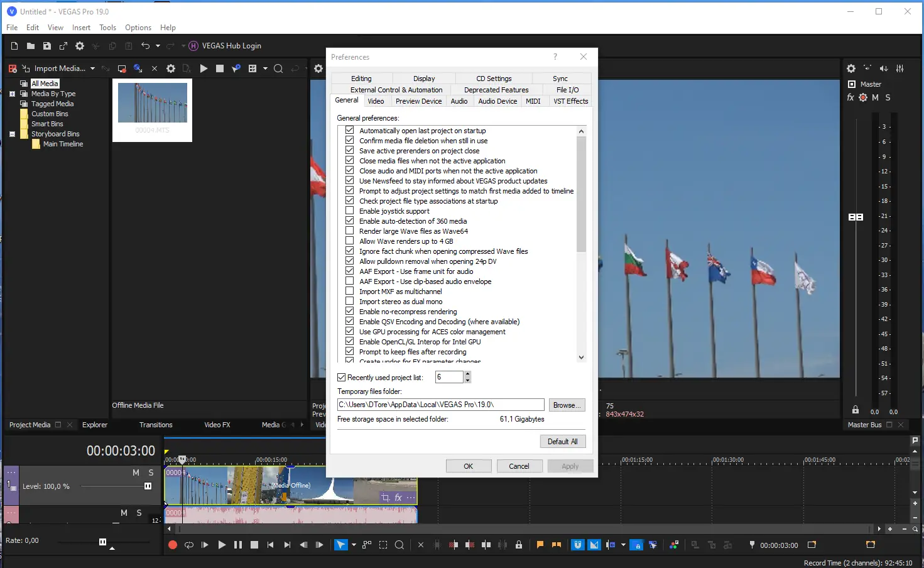Collapse the Storyboard Bins tree node
This screenshot has width=924, height=568.
click(12, 134)
